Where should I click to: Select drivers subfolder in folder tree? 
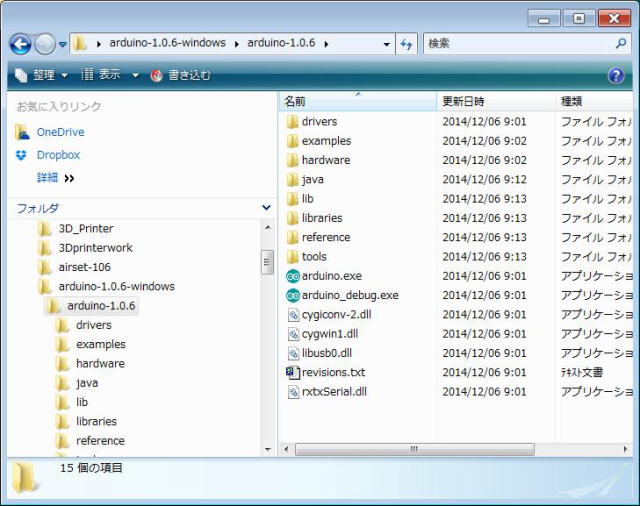point(93,325)
